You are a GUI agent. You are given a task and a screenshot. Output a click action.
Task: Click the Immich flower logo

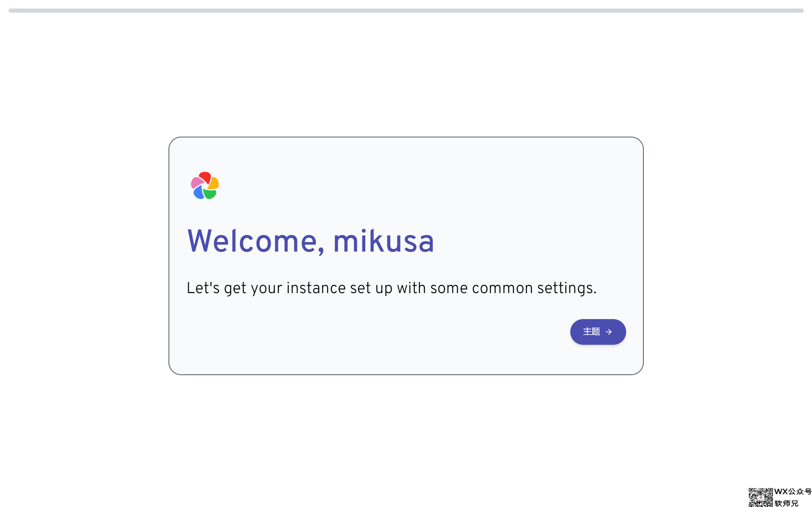pos(205,185)
